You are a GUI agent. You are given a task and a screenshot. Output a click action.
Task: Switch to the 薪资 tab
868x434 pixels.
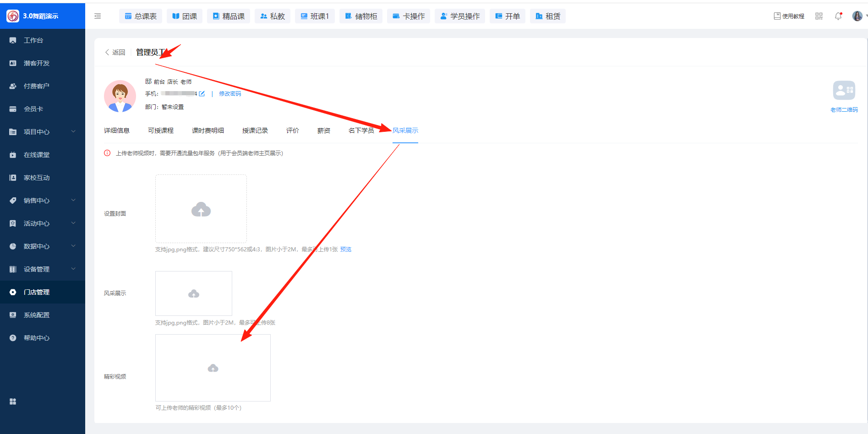point(324,130)
